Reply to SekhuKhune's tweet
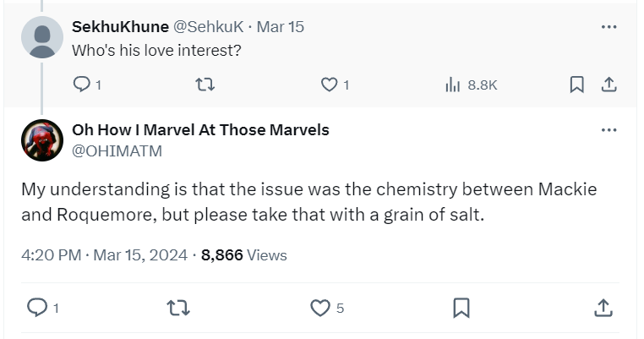 pos(82,85)
